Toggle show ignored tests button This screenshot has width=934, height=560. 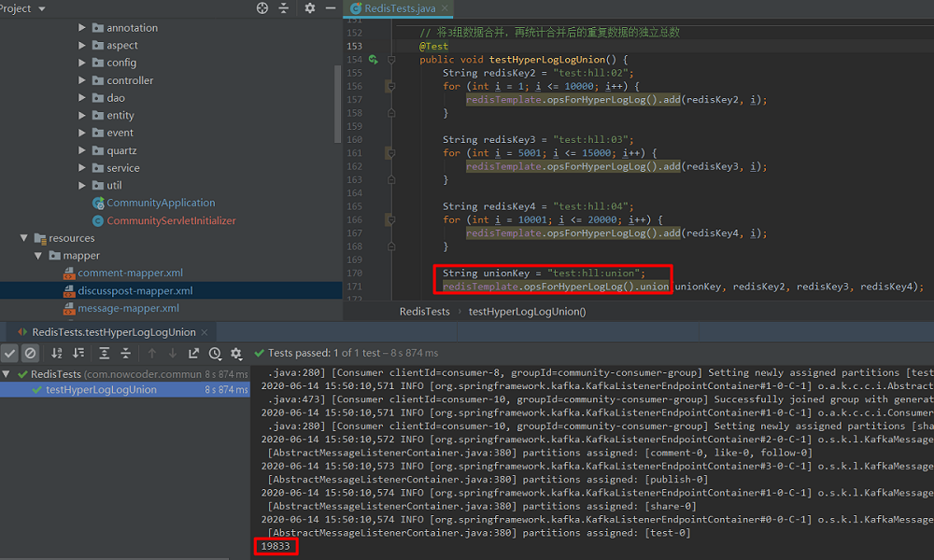[30, 354]
